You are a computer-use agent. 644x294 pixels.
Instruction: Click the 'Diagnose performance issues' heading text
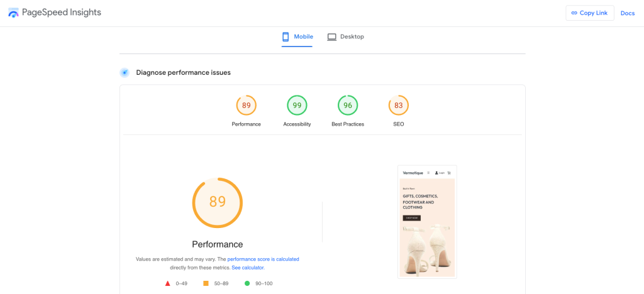click(183, 73)
